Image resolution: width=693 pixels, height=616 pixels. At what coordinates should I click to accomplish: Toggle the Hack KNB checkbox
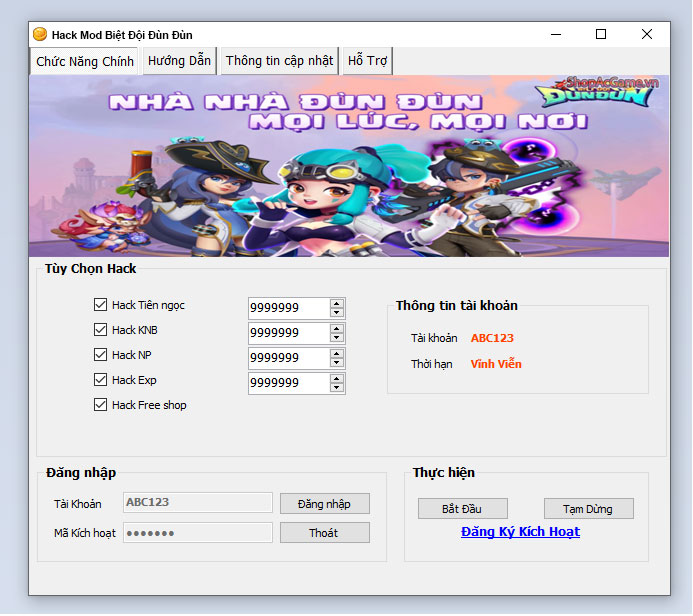click(x=100, y=330)
